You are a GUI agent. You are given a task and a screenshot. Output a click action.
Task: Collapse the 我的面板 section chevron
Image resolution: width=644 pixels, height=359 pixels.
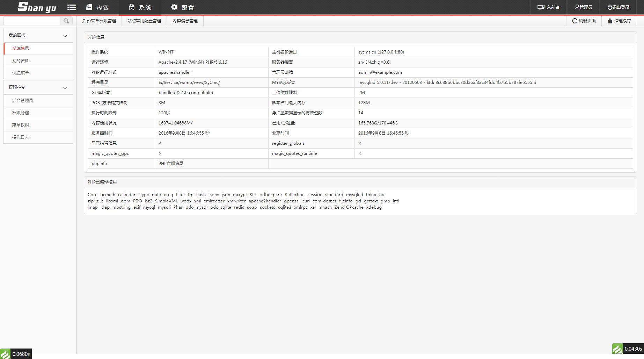click(65, 36)
